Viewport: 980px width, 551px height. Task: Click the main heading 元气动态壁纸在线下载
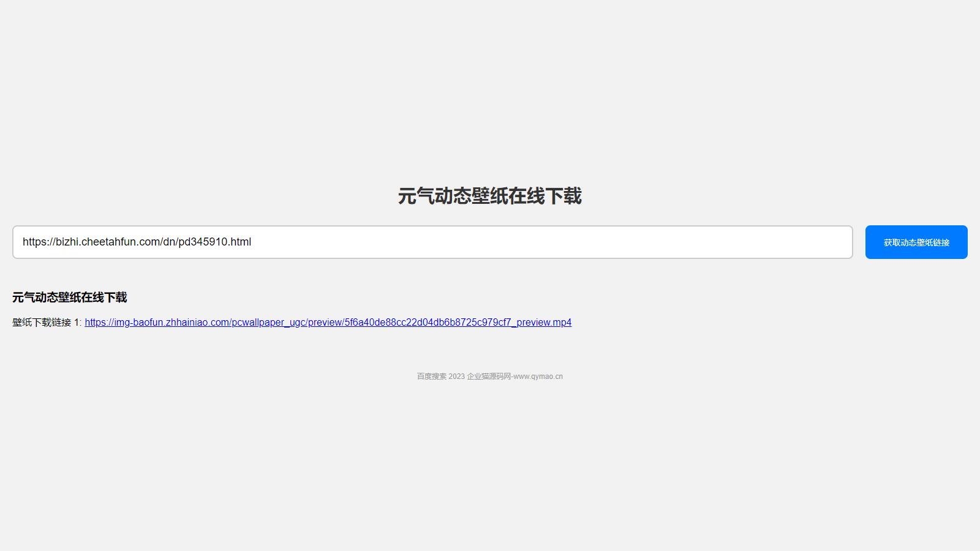click(x=489, y=197)
